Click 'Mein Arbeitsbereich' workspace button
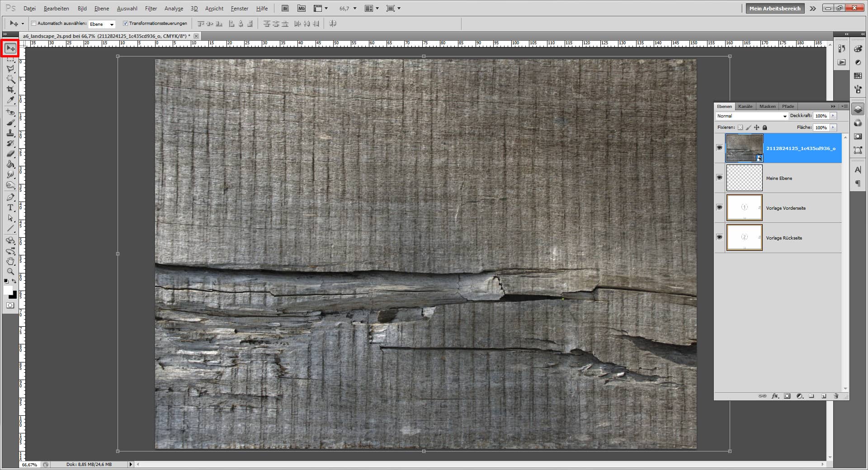Viewport: 868px width, 470px height. 774,8
